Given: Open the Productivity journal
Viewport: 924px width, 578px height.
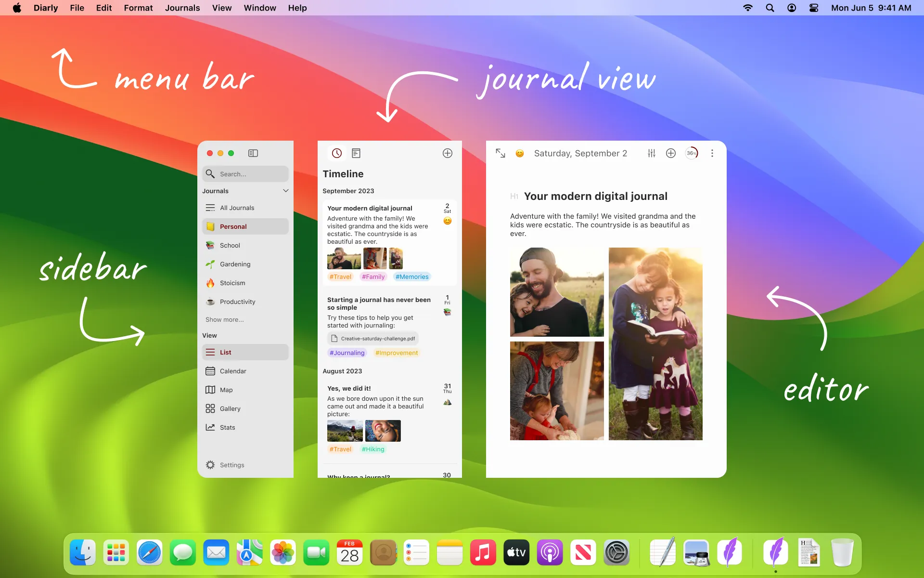Looking at the screenshot, I should click(245, 302).
